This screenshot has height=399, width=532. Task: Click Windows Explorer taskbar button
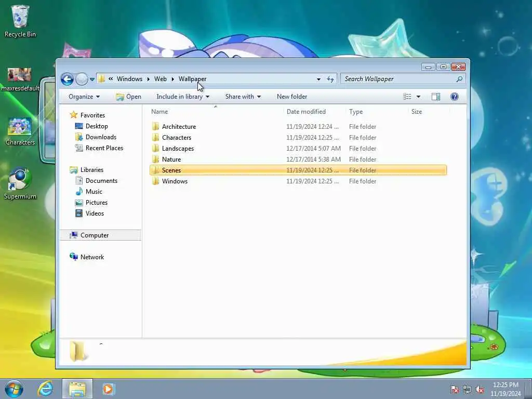click(77, 389)
